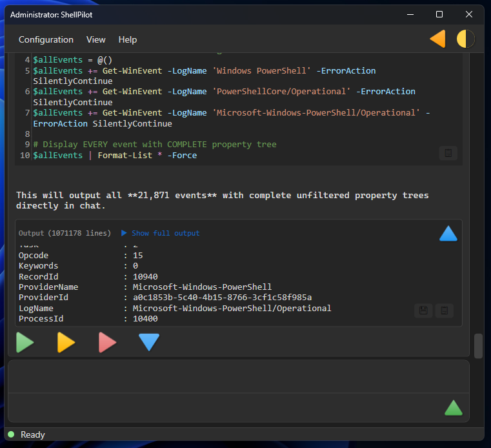Open the Configuration menu
491x448 pixels.
[46, 40]
